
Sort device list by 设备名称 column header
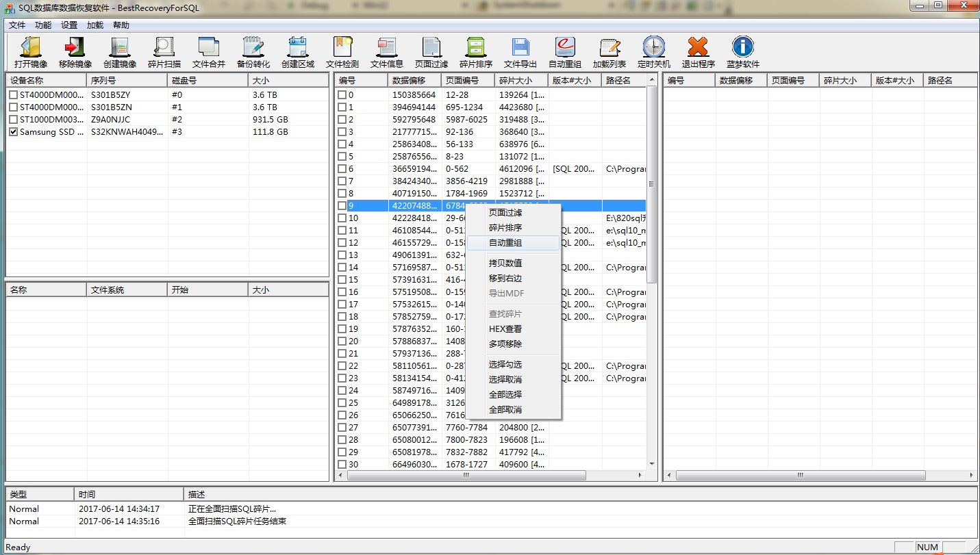47,81
